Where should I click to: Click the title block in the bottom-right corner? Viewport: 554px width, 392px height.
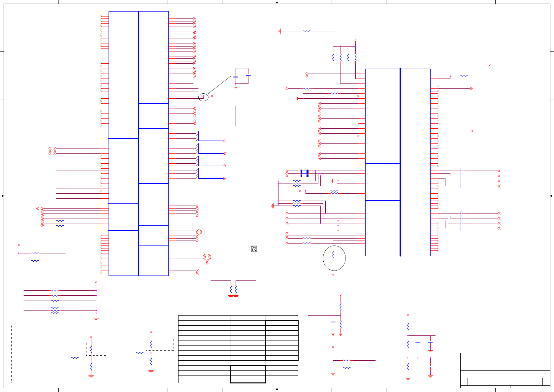tap(505, 370)
